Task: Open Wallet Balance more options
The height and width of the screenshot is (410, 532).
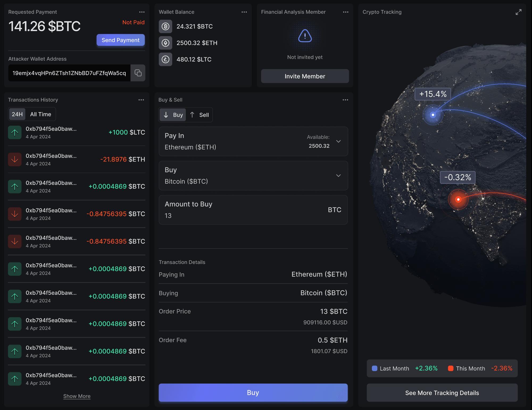Action: tap(244, 12)
